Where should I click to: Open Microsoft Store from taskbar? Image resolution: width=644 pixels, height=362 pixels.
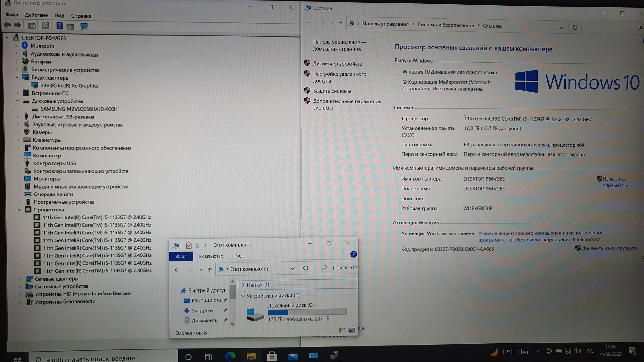coord(272,356)
